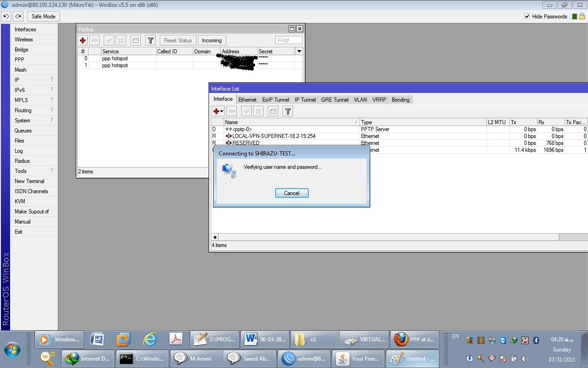The width and height of the screenshot is (588, 368).
Task: Sort Radius table by Service column
Action: tap(129, 51)
